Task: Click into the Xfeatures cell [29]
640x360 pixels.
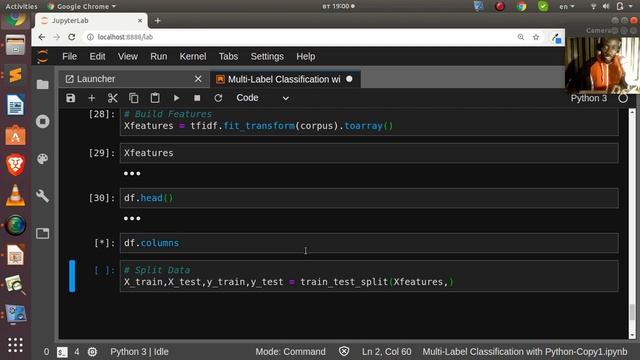Action: [369, 153]
